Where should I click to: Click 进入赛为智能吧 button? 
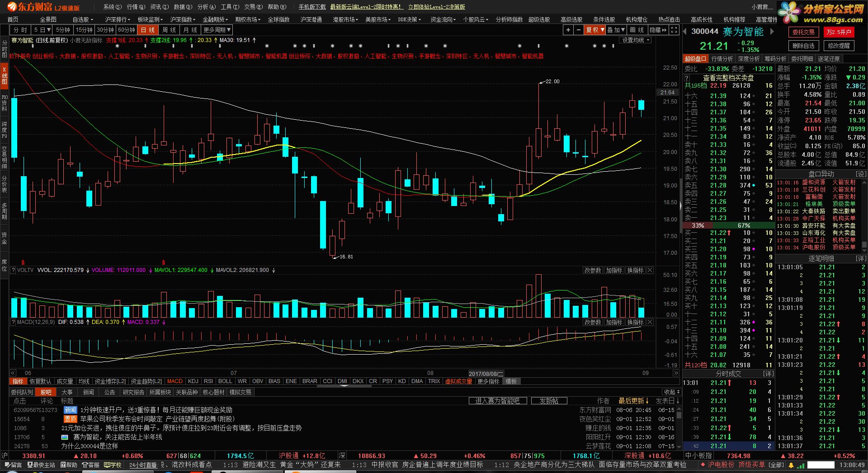click(x=497, y=401)
